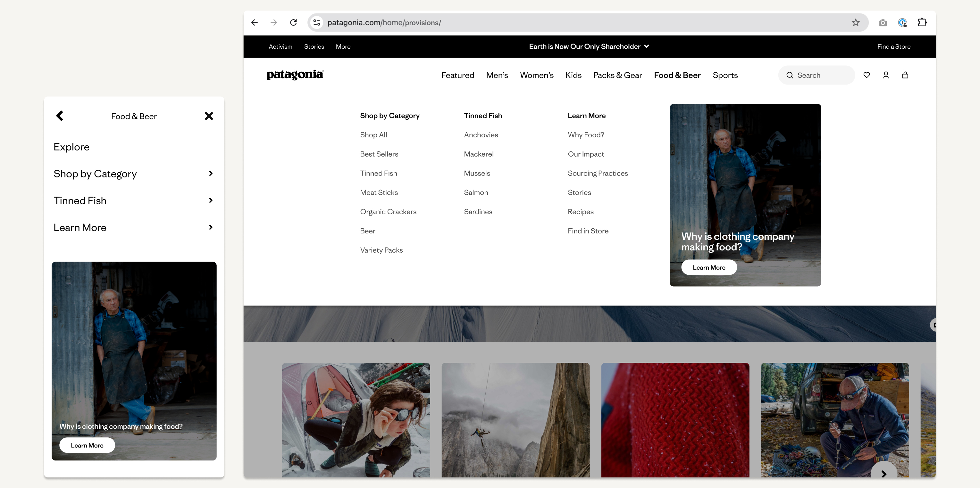Close the Food & Beer mobile panel
Image resolution: width=980 pixels, height=488 pixels.
click(209, 116)
